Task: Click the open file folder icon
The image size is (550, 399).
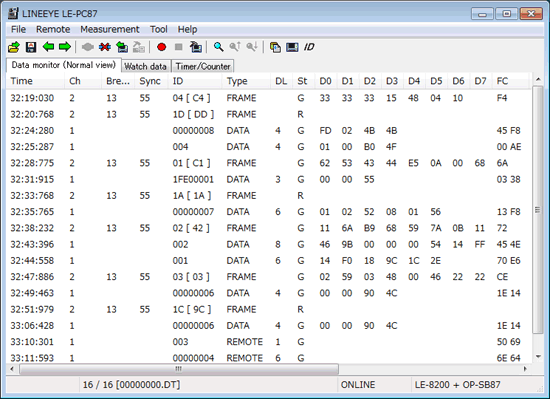Action: click(x=14, y=47)
